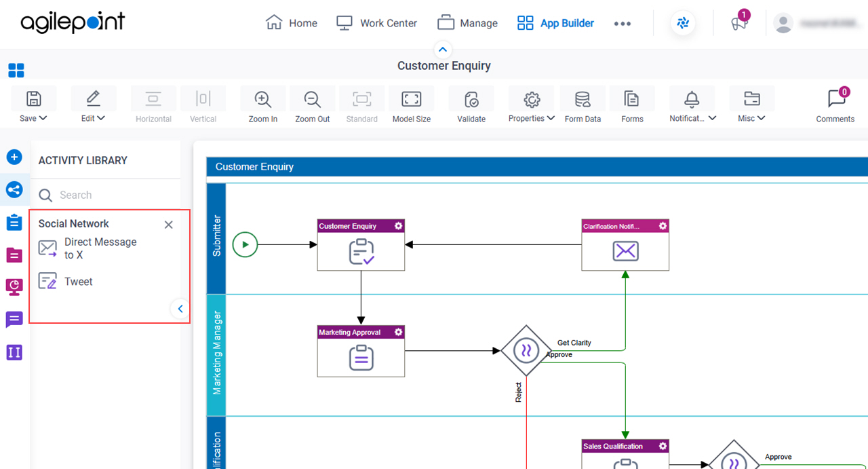The height and width of the screenshot is (469, 868).
Task: Select the decision gateway after Marketing Approval
Action: click(526, 350)
